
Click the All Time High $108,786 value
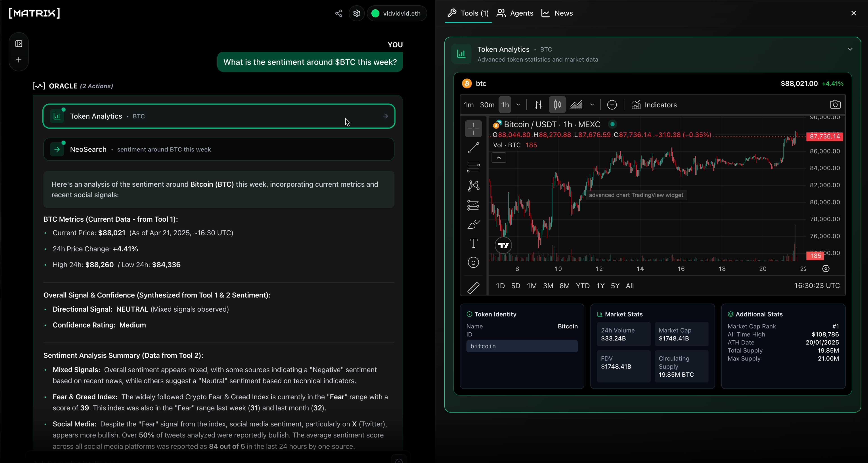pyautogui.click(x=825, y=334)
